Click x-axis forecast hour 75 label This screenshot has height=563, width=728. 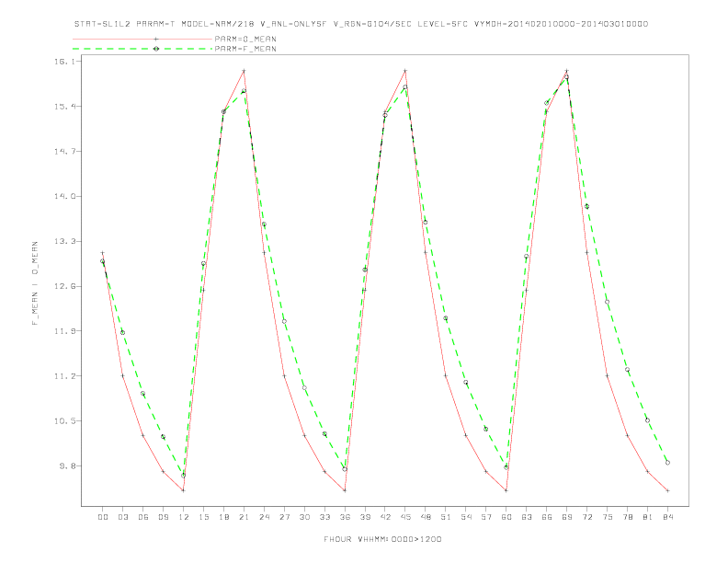(608, 517)
